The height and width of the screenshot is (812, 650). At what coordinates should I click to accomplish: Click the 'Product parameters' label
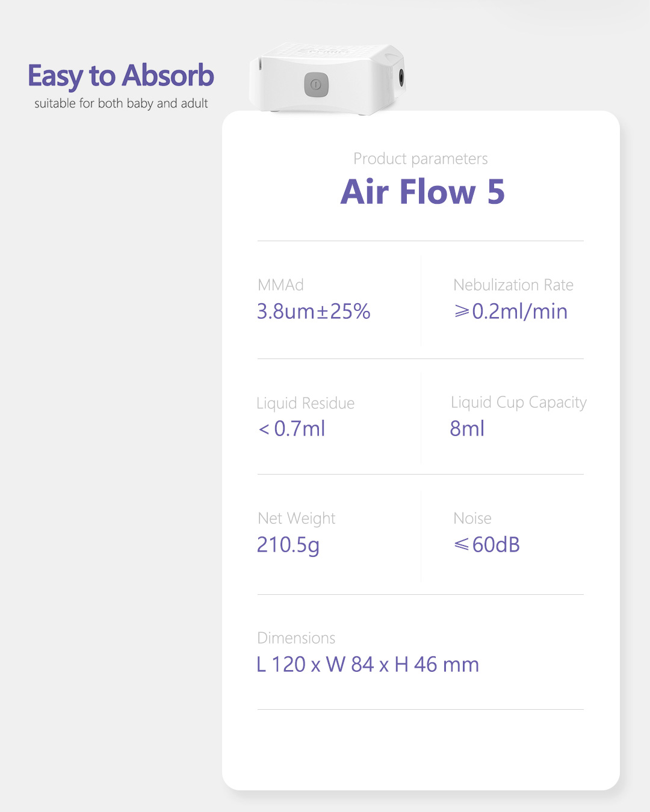tap(420, 159)
